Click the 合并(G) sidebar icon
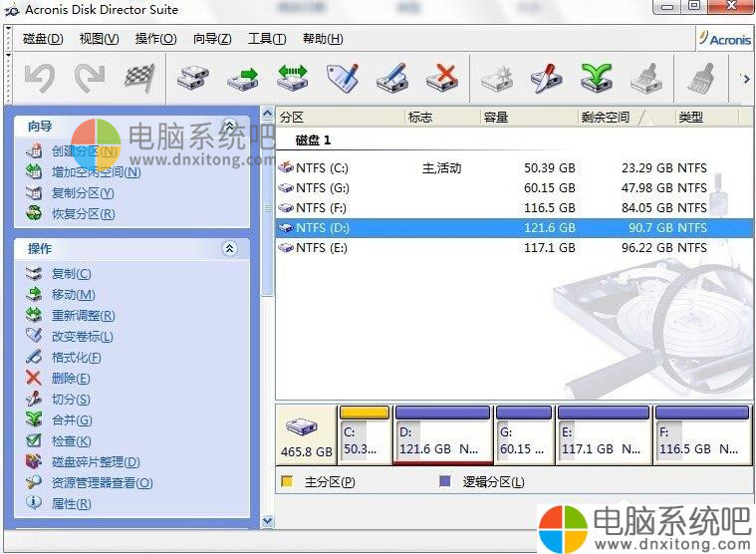 [33, 419]
